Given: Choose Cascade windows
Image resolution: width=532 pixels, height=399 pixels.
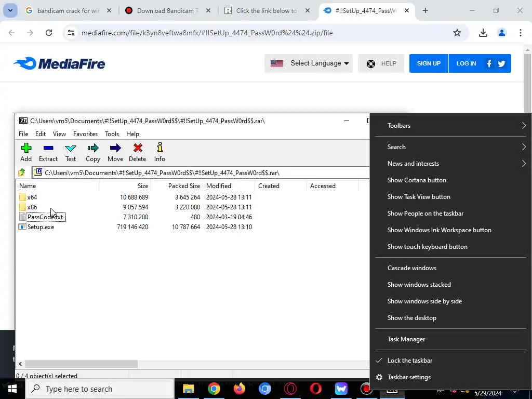Looking at the screenshot, I should click(x=450, y=268).
